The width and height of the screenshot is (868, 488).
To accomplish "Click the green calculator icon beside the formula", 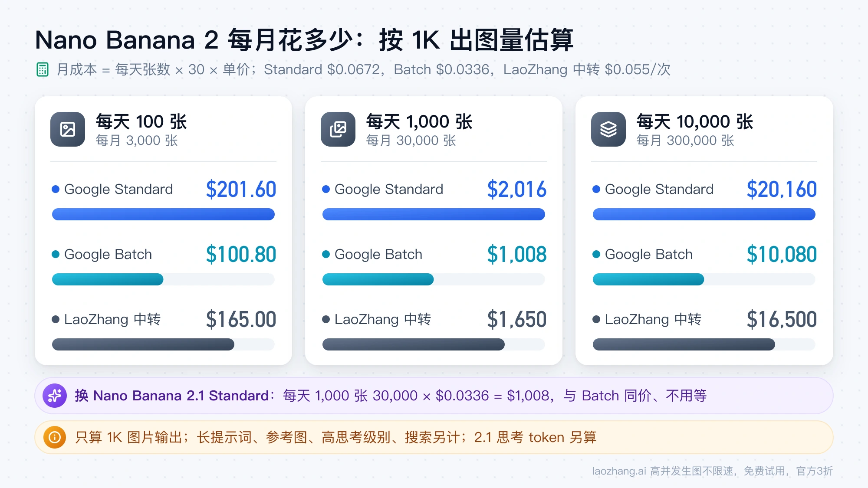I will tap(43, 69).
